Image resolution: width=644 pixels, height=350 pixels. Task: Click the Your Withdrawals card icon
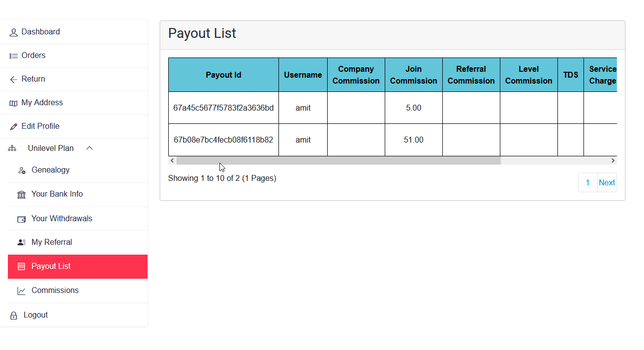[22, 218]
